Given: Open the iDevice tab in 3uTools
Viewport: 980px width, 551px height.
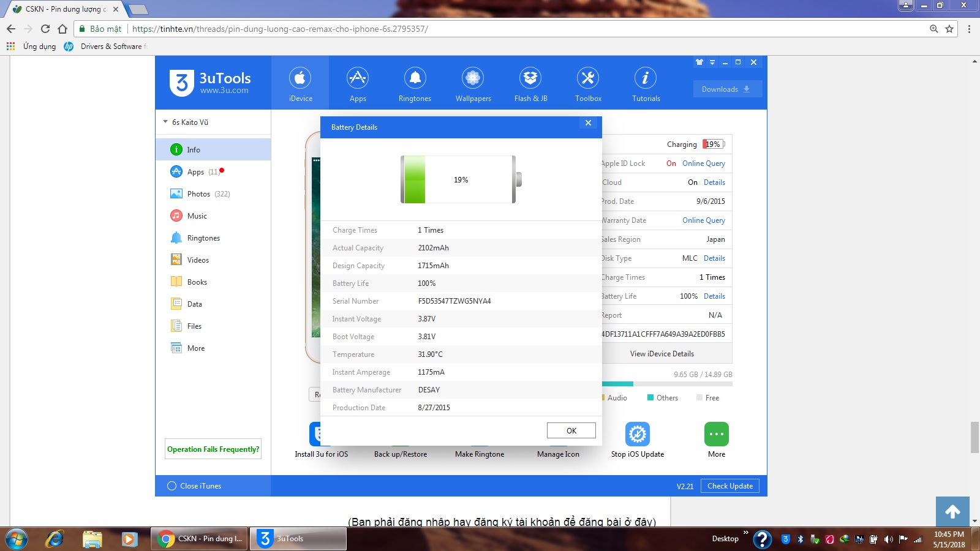Looking at the screenshot, I should click(x=300, y=84).
